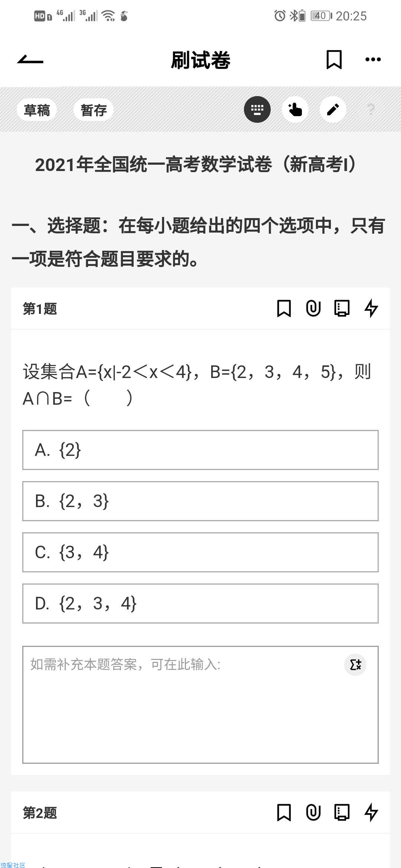This screenshot has width=401, height=868.
Task: Open the three-dot more options menu
Action: pyautogui.click(x=373, y=59)
